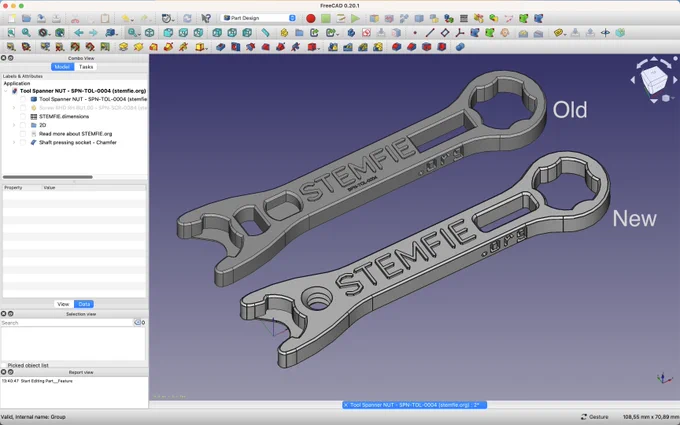This screenshot has width=680, height=425.
Task: Toggle checkbox next to 2D folder
Action: [23, 125]
